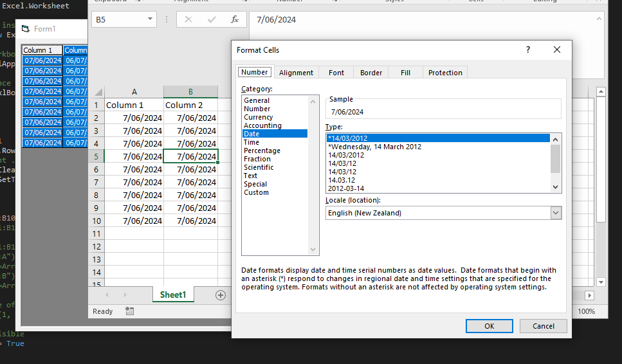This screenshot has width=622, height=364.
Task: Switch to the Alignment tab
Action: [296, 73]
